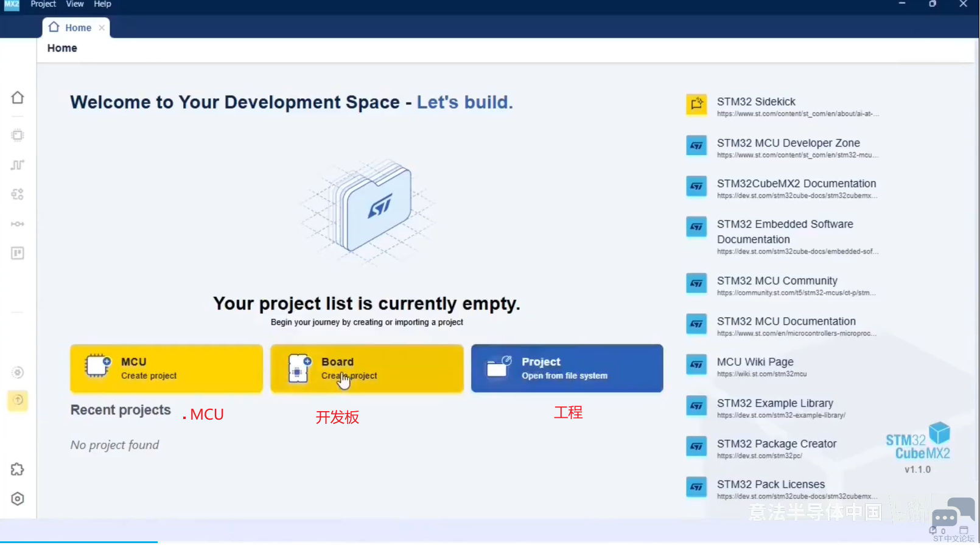
Task: Open STM32 Package Creator link
Action: click(777, 444)
